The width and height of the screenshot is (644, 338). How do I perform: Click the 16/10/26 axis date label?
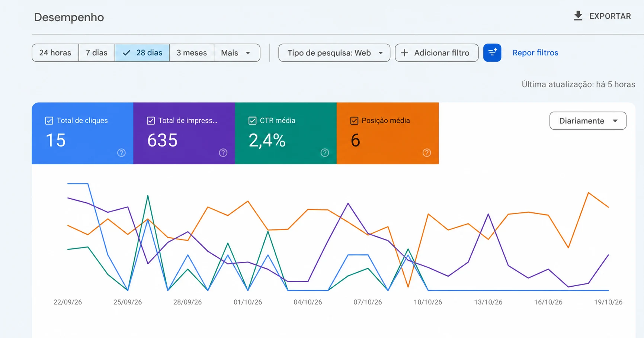[548, 302]
